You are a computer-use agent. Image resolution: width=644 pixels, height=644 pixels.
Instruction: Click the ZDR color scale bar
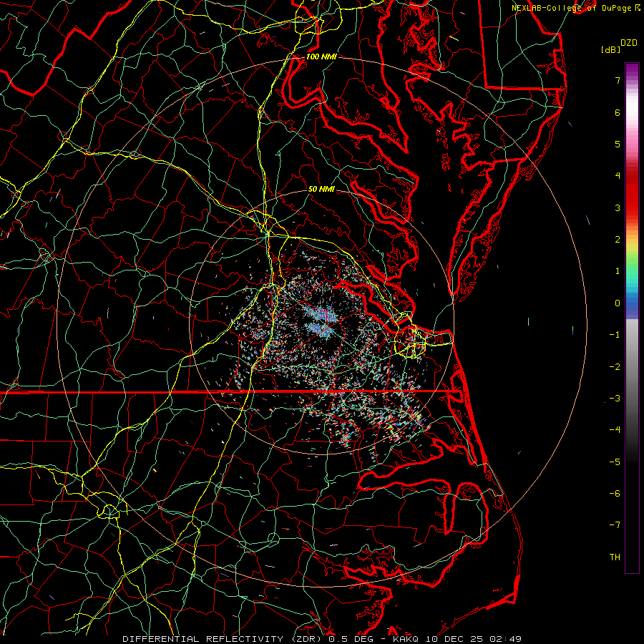tap(632, 318)
